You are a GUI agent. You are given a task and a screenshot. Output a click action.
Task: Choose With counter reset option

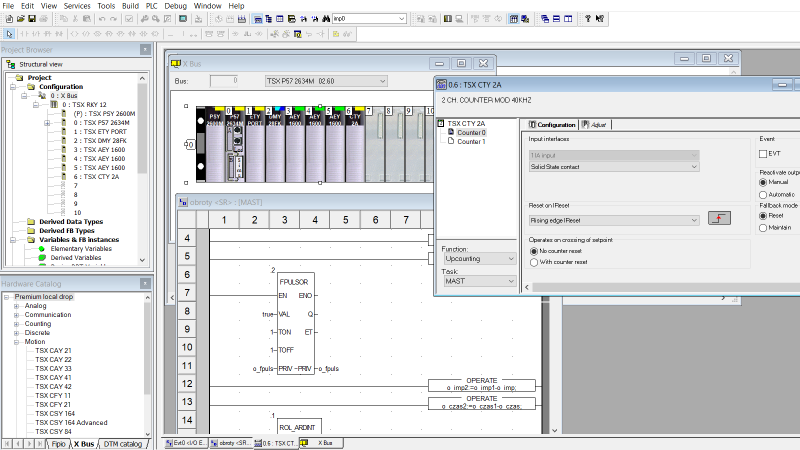(x=534, y=262)
